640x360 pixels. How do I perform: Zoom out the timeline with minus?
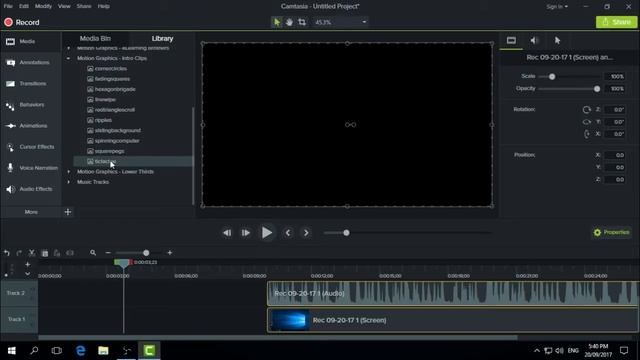(108, 253)
